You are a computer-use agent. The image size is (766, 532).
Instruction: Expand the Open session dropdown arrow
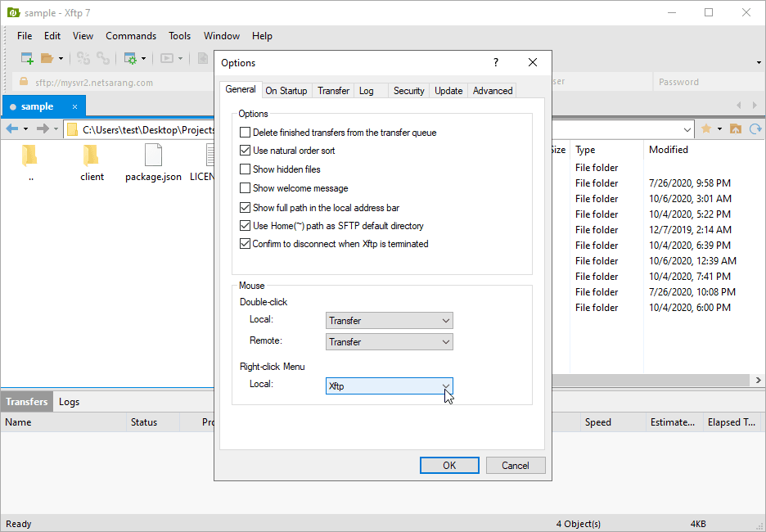click(x=61, y=59)
